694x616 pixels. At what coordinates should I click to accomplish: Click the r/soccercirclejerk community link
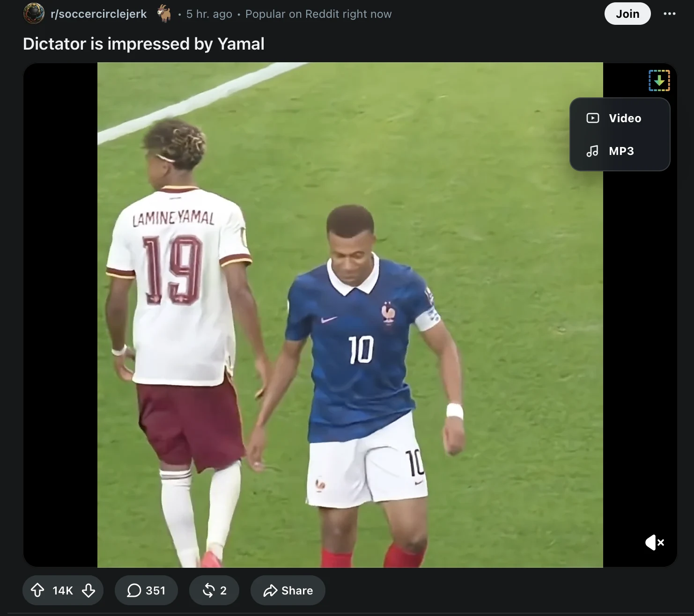tap(99, 14)
